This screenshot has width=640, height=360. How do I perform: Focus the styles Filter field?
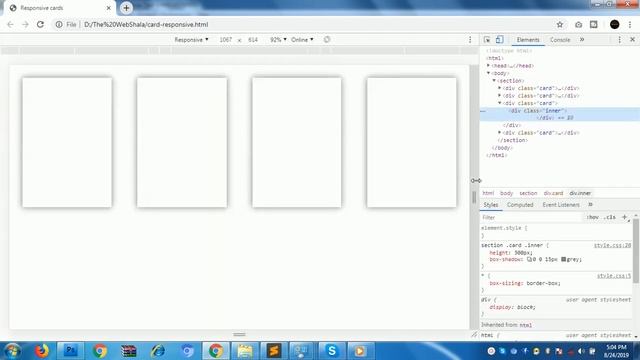pyautogui.click(x=531, y=217)
